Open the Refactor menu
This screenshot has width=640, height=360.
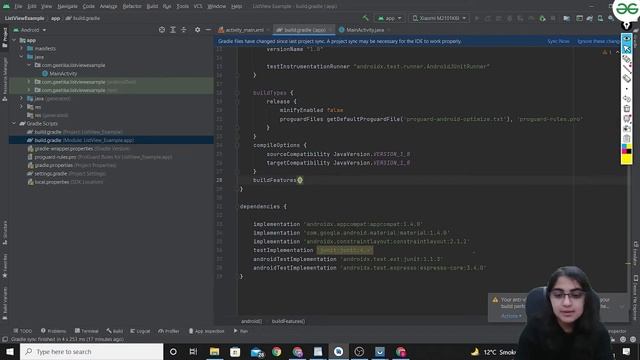click(x=132, y=6)
